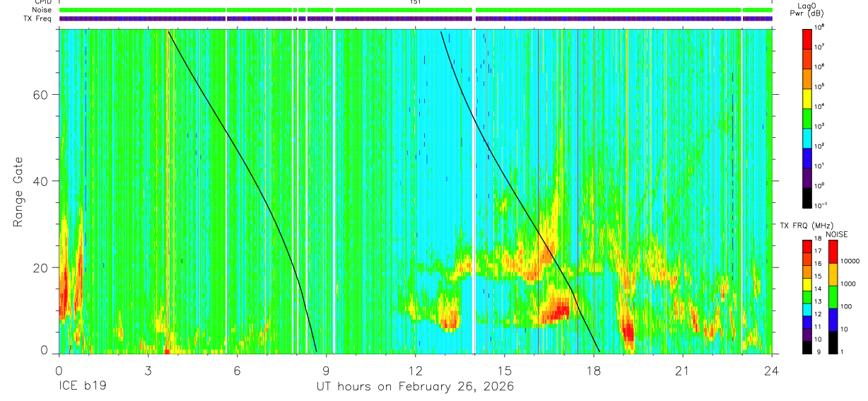Click the x-axis tick label '21'
Viewport: 868px width, 401px height.
(x=683, y=371)
